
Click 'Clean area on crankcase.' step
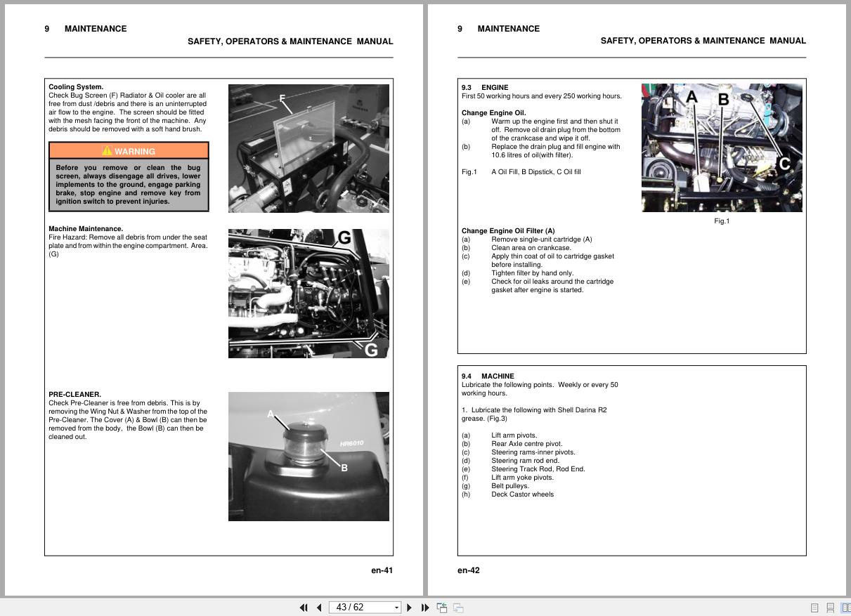click(531, 248)
